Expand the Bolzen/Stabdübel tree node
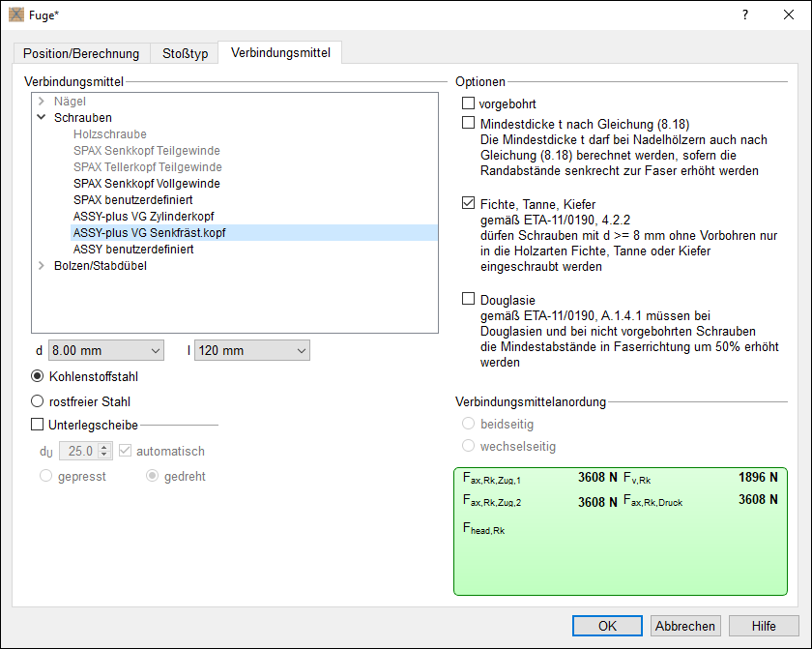 42,266
